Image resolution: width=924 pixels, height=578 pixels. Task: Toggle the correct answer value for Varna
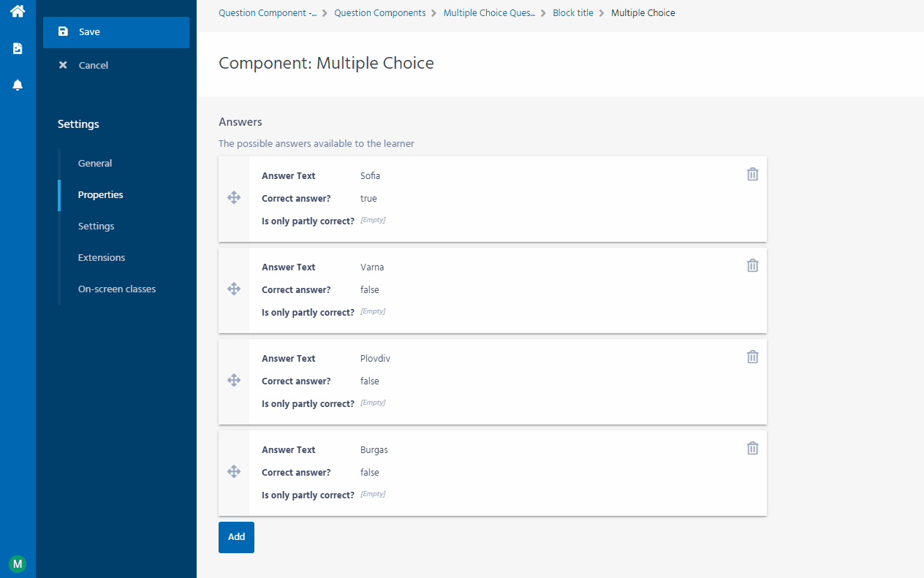click(x=369, y=289)
